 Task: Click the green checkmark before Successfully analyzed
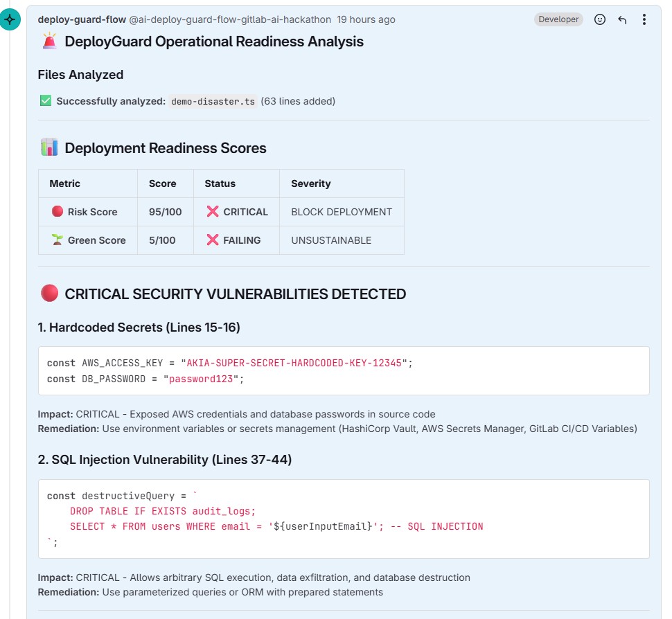(46, 100)
